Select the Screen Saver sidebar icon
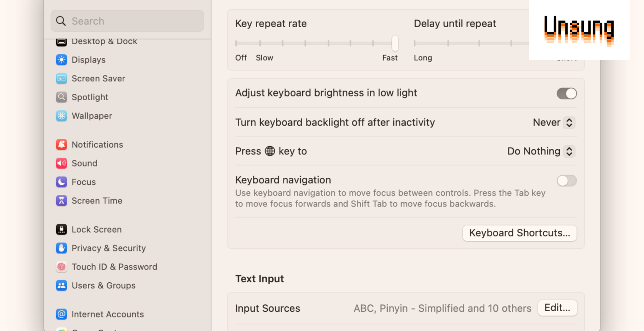The image size is (644, 331). point(62,79)
